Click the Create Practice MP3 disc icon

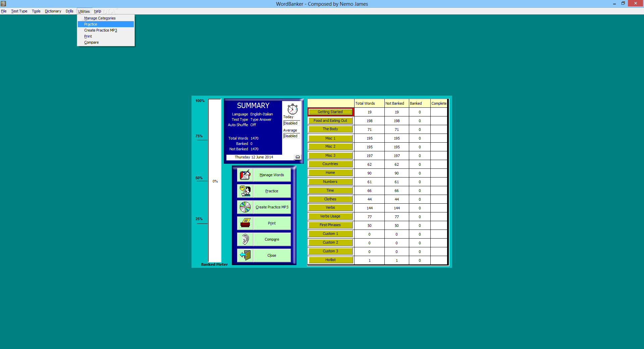click(245, 207)
